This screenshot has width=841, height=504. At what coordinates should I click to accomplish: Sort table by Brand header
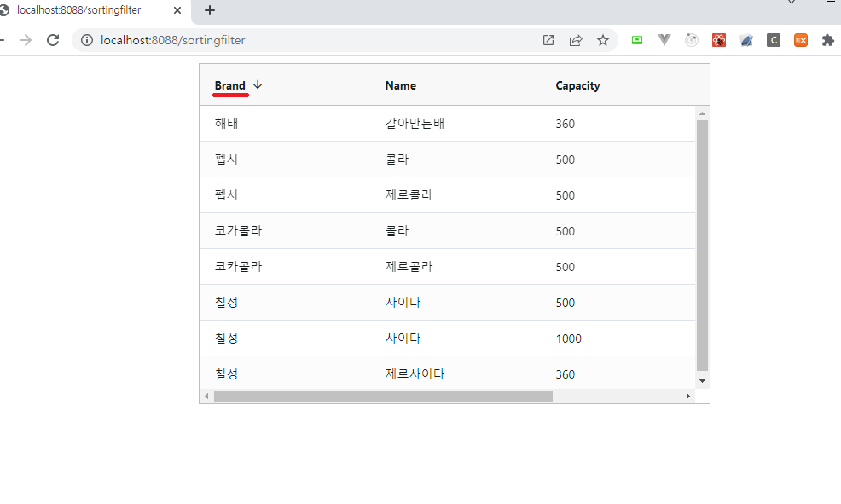pos(230,86)
